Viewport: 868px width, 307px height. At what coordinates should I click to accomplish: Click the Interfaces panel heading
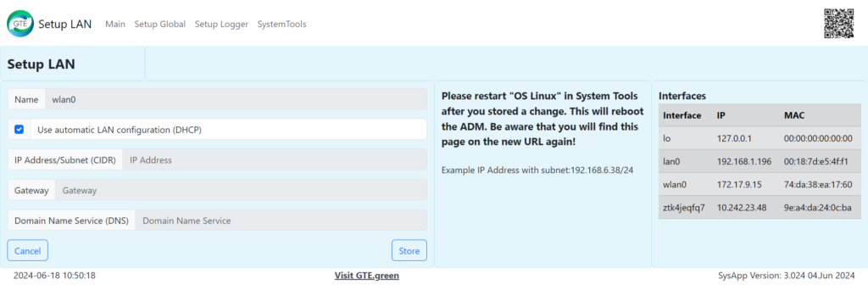pos(682,96)
